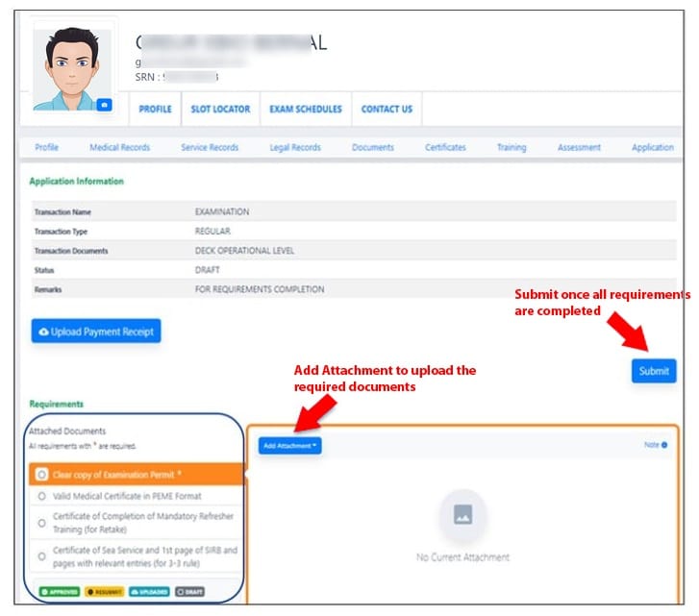699x616 pixels.
Task: Go to the Application sub-tab
Action: (x=652, y=147)
